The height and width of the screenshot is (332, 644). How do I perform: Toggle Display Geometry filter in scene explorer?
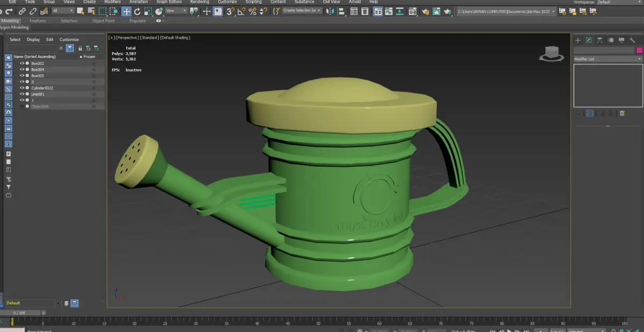[9, 57]
